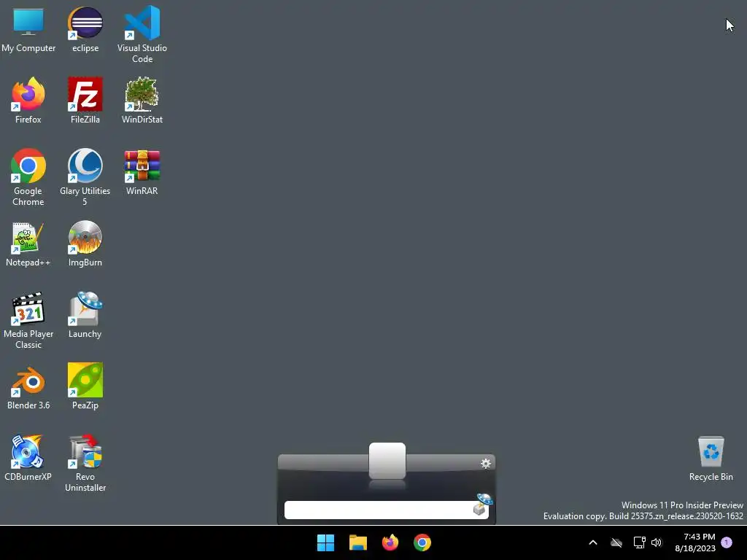The width and height of the screenshot is (747, 560).
Task: Open File Explorer from the taskbar
Action: coord(357,542)
